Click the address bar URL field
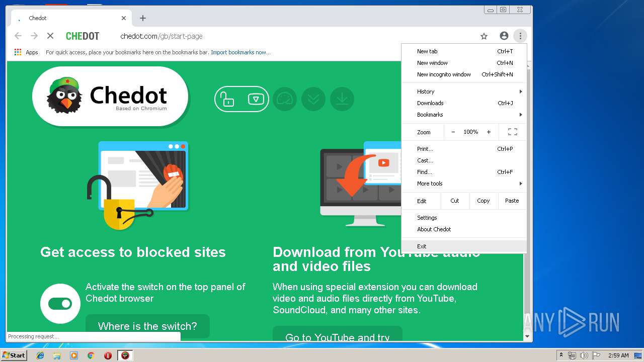 [x=297, y=36]
